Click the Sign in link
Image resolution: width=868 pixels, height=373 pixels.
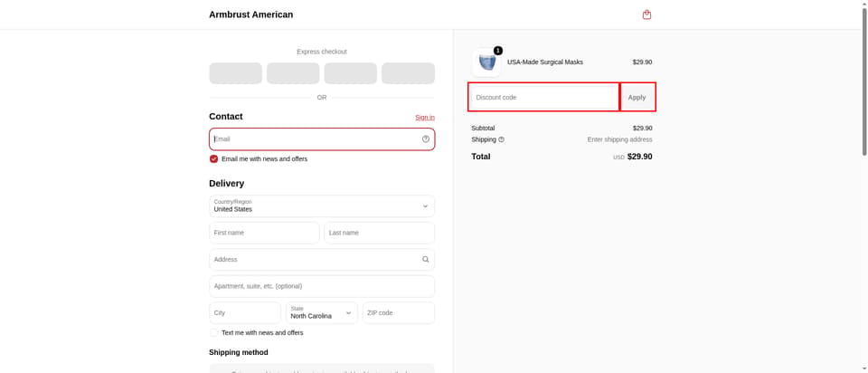[x=425, y=118]
